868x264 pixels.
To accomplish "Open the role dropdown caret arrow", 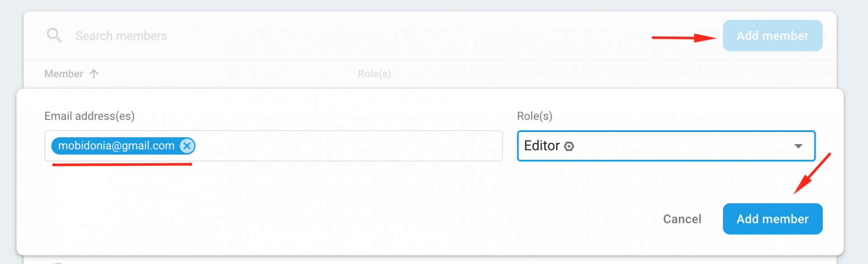I will pos(798,146).
